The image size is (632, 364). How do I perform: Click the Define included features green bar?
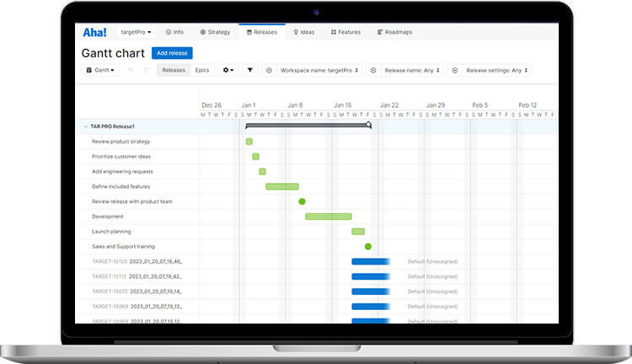[x=282, y=186]
